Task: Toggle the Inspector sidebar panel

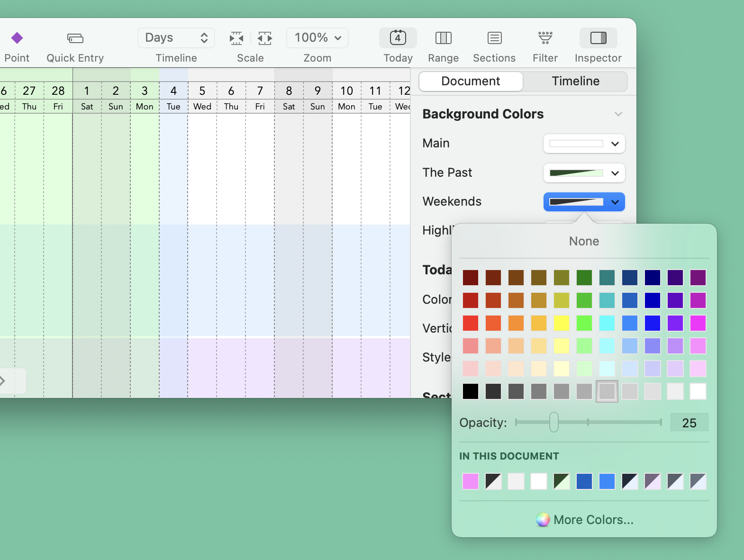Action: click(x=598, y=38)
